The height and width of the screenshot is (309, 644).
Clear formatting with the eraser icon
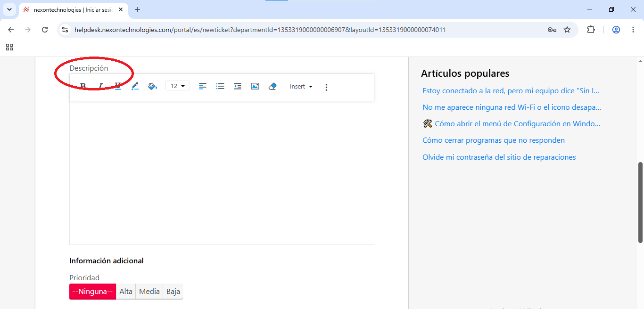click(x=272, y=86)
